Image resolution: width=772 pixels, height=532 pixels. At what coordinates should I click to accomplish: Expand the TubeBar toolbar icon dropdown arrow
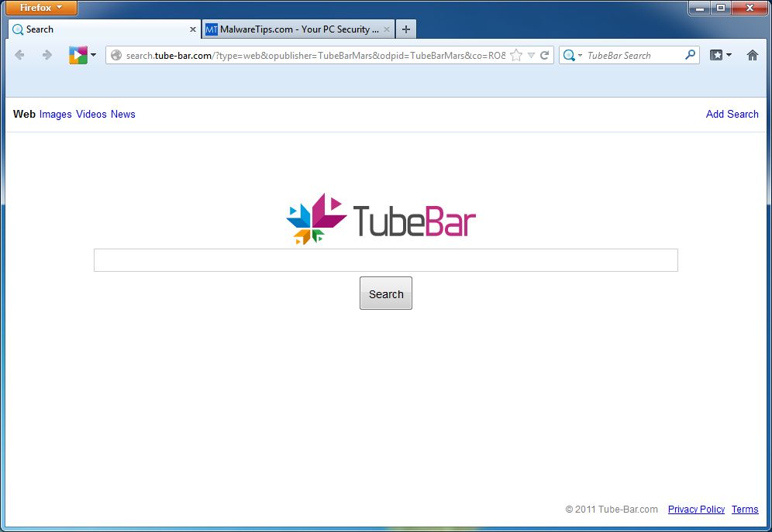(x=94, y=55)
